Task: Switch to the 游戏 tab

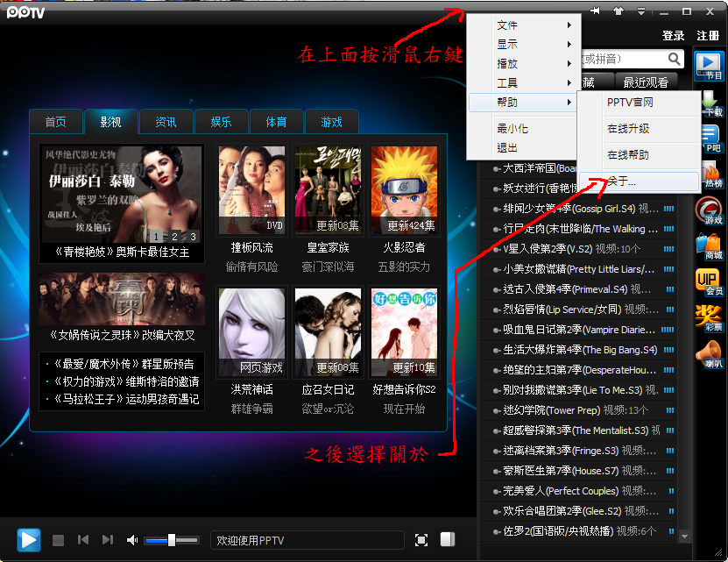Action: click(331, 122)
